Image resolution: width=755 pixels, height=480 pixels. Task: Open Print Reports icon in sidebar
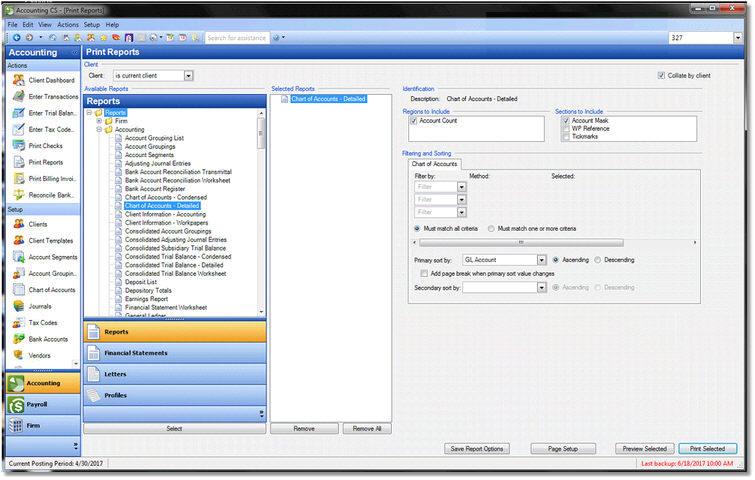[19, 162]
